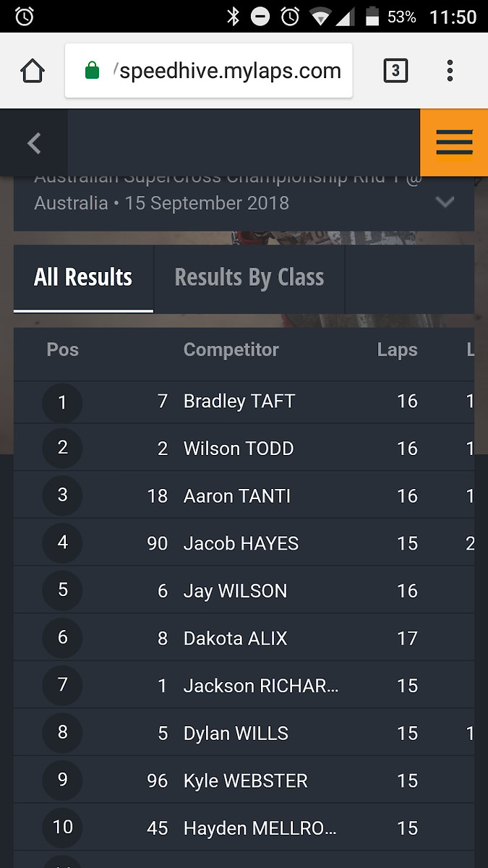Click the Competitor column header
Screen dimensions: 488x868
click(231, 350)
